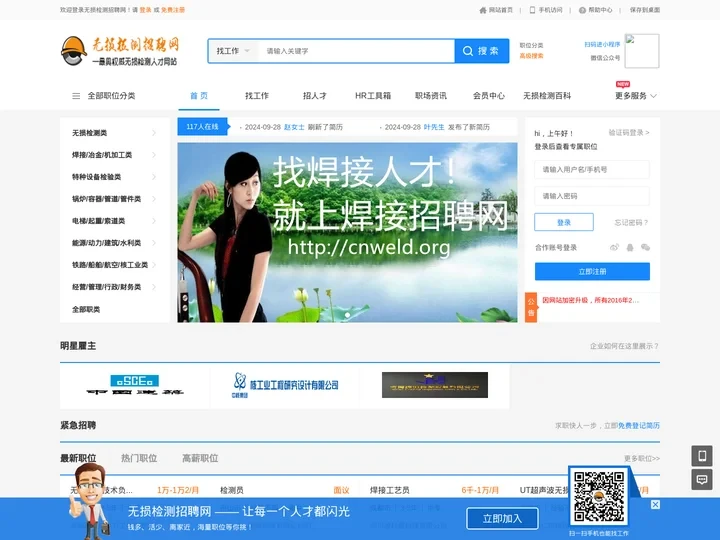Click the magnifier search button

point(482,51)
